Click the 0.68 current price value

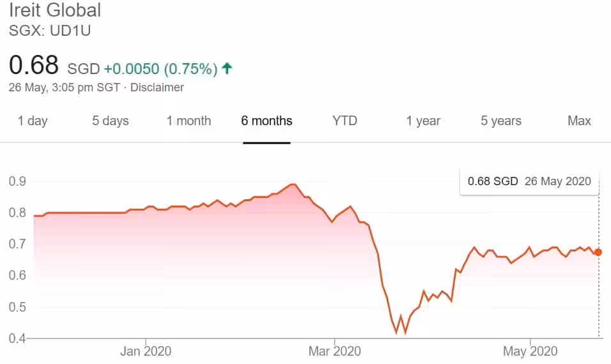tap(34, 65)
